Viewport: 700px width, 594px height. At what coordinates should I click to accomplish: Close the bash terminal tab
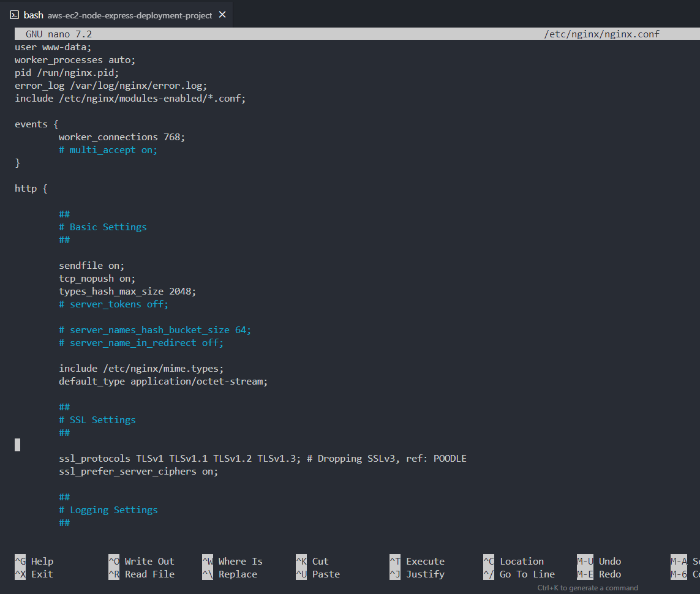[222, 15]
